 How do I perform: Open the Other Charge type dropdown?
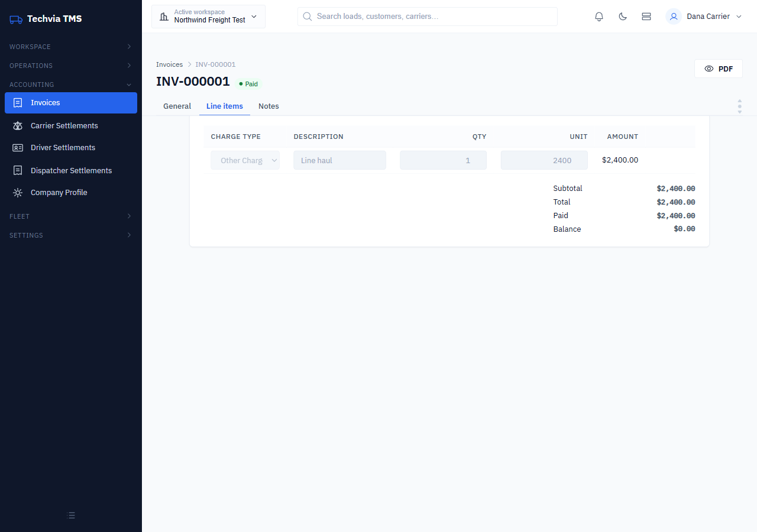coord(245,160)
